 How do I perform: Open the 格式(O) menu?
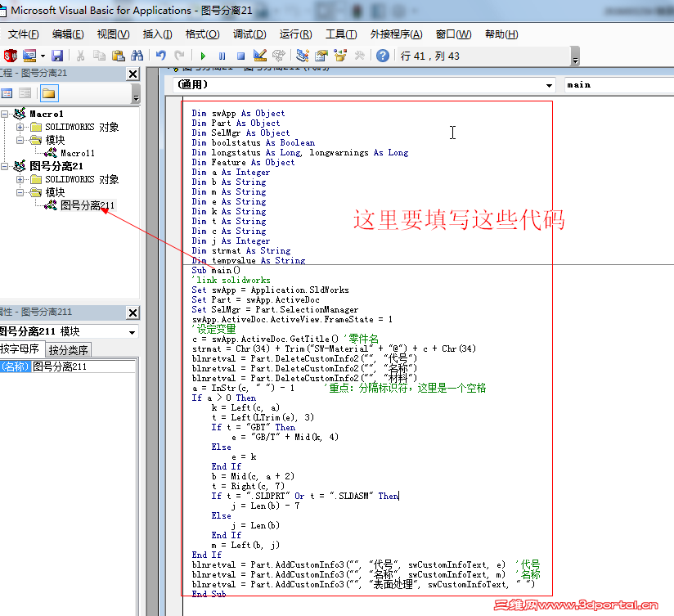[x=203, y=34]
